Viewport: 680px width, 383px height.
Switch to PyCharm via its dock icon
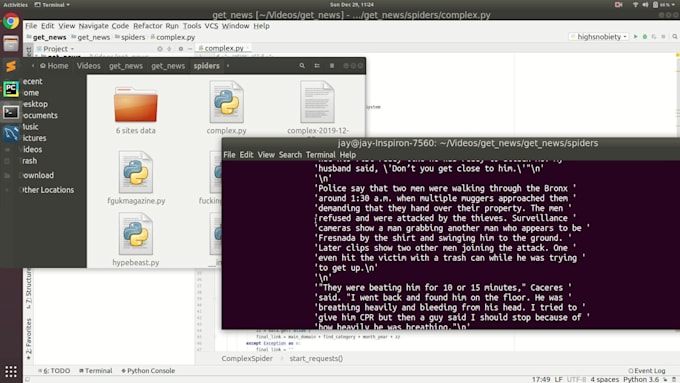click(11, 89)
